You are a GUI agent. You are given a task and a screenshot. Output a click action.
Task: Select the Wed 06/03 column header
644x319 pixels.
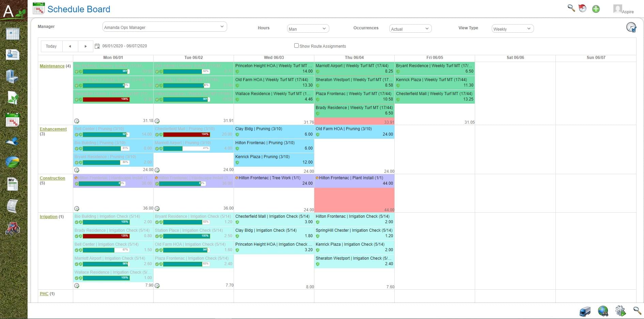pos(274,58)
